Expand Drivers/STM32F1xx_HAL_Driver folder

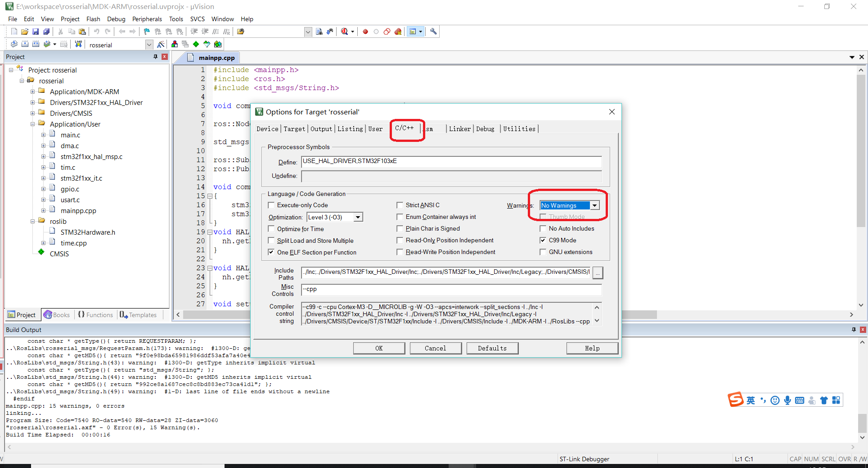32,102
